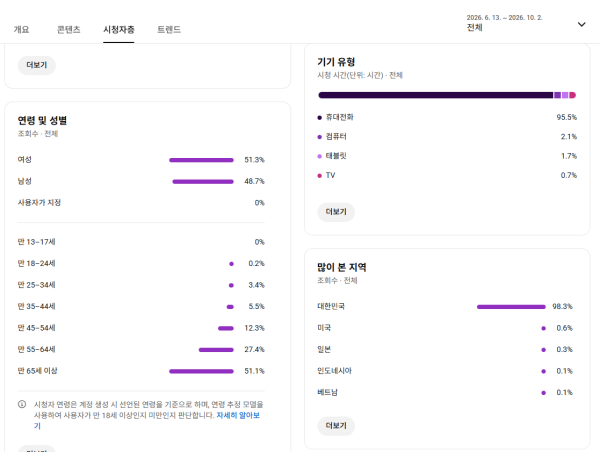Click the 대한민국 98.3% bar

tap(511, 307)
